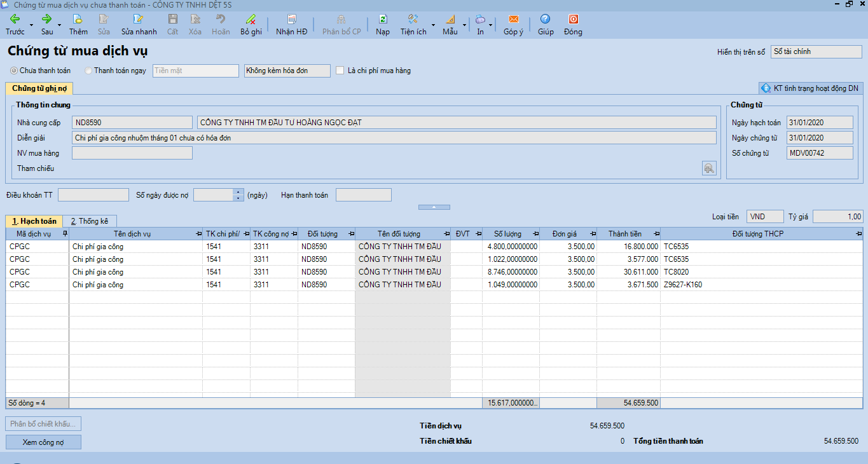
Task: Go to next voucher with Sau
Action: click(x=47, y=25)
